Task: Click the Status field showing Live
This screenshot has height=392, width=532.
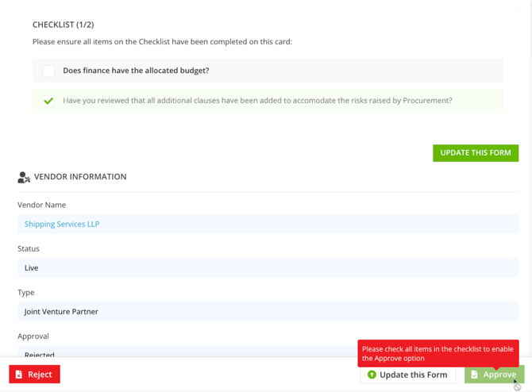Action: (x=268, y=267)
